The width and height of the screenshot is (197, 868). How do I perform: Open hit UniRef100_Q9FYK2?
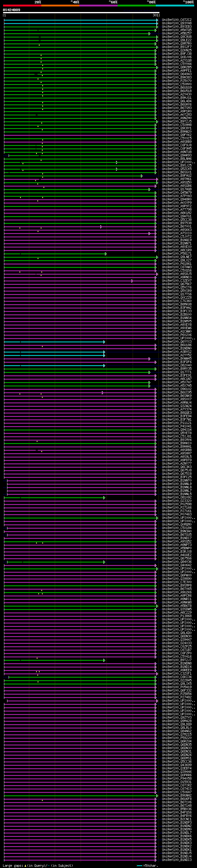[x=177, y=135]
